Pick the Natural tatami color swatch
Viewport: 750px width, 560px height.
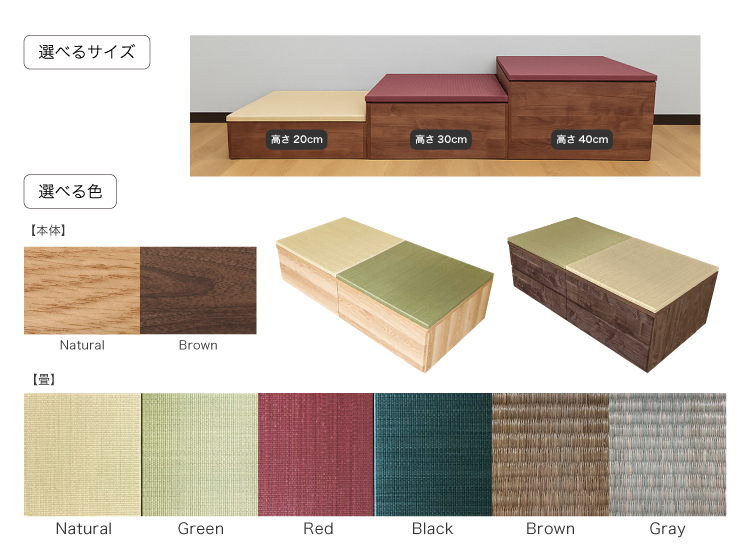click(x=82, y=454)
